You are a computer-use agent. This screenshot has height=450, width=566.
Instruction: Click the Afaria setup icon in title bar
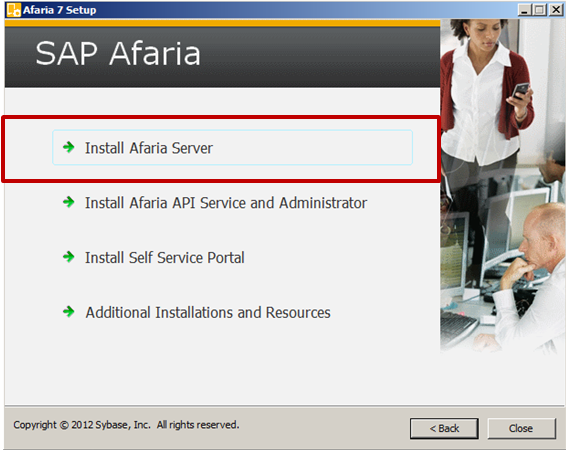click(x=14, y=10)
